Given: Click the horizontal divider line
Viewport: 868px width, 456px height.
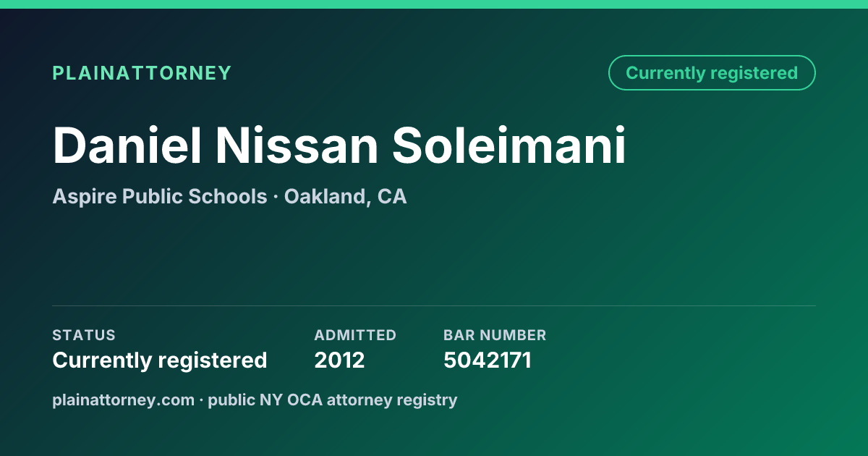Looking at the screenshot, I should pyautogui.click(x=434, y=305).
